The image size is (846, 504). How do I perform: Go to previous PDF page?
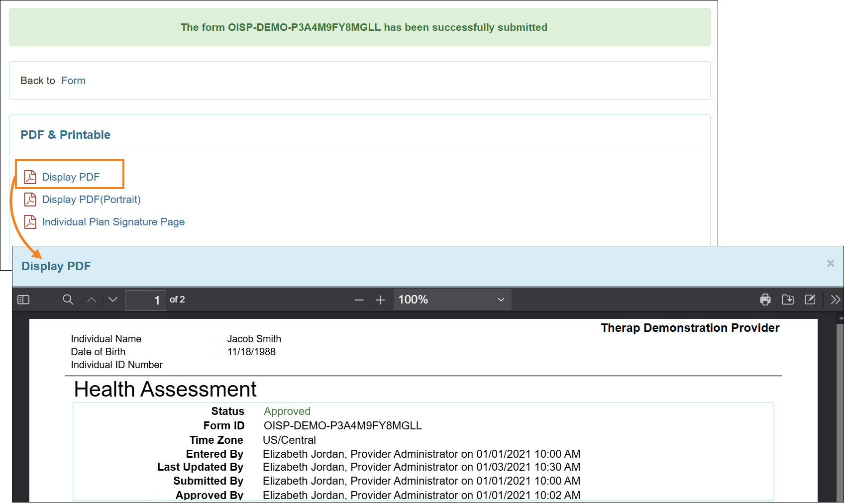coord(92,300)
